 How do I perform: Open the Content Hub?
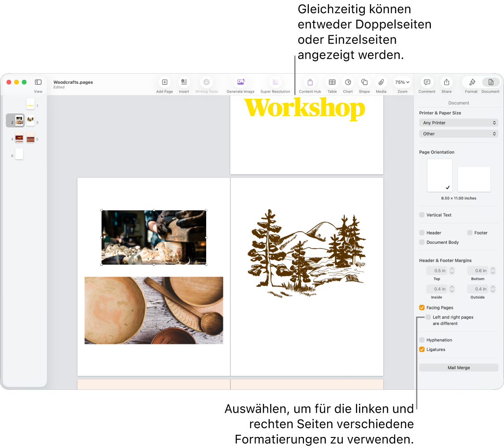pyautogui.click(x=310, y=82)
